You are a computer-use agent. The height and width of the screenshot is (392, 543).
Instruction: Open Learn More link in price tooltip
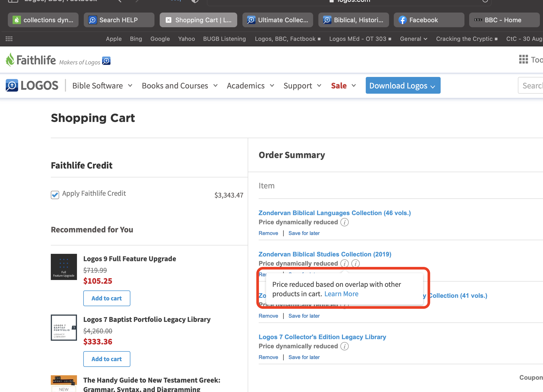pos(341,294)
